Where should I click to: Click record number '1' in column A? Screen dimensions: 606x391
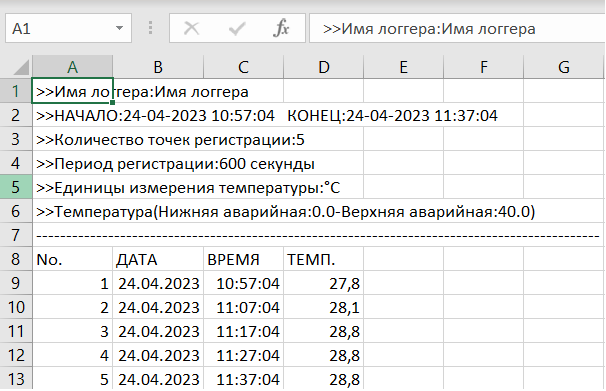pyautogui.click(x=72, y=283)
